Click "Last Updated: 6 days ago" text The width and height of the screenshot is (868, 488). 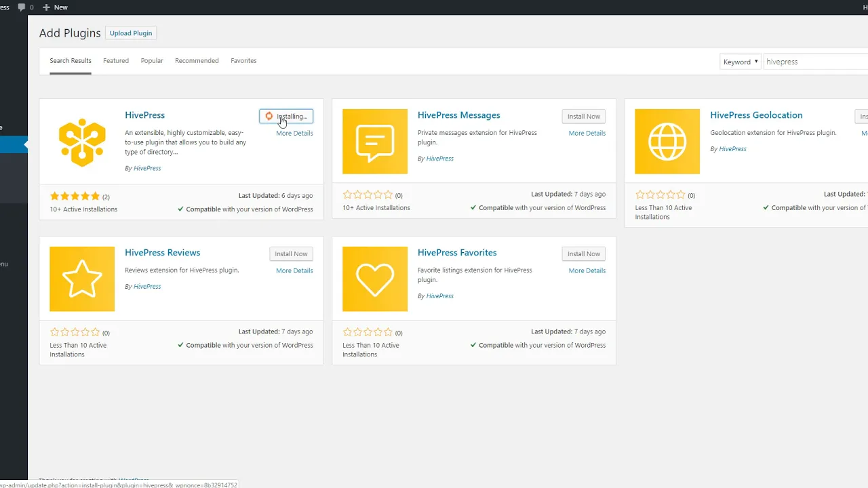point(276,195)
